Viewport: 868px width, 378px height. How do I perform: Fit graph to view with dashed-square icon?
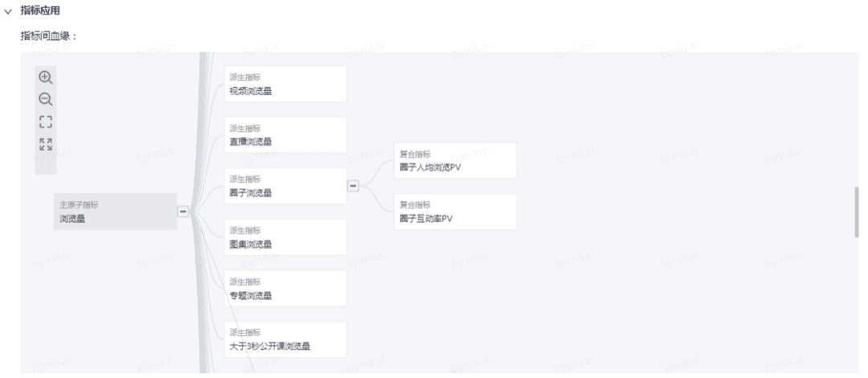tap(45, 122)
